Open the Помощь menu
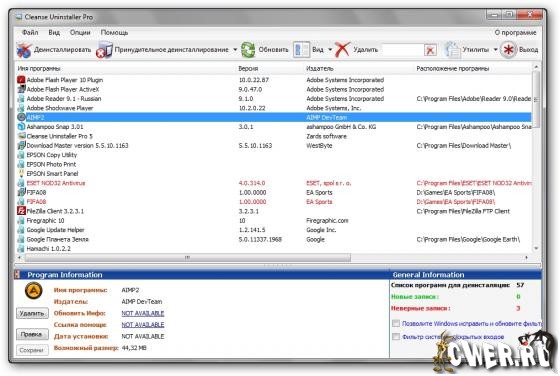The image size is (560, 376). coord(114,32)
